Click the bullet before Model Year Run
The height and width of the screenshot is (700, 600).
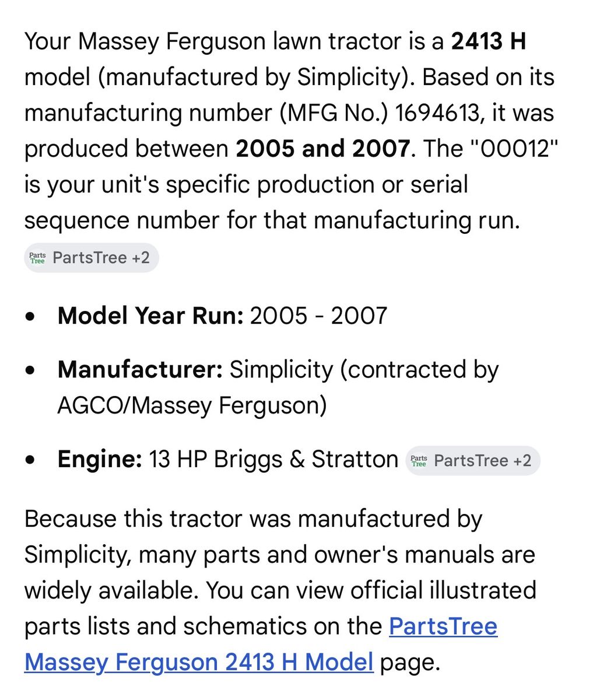point(30,316)
